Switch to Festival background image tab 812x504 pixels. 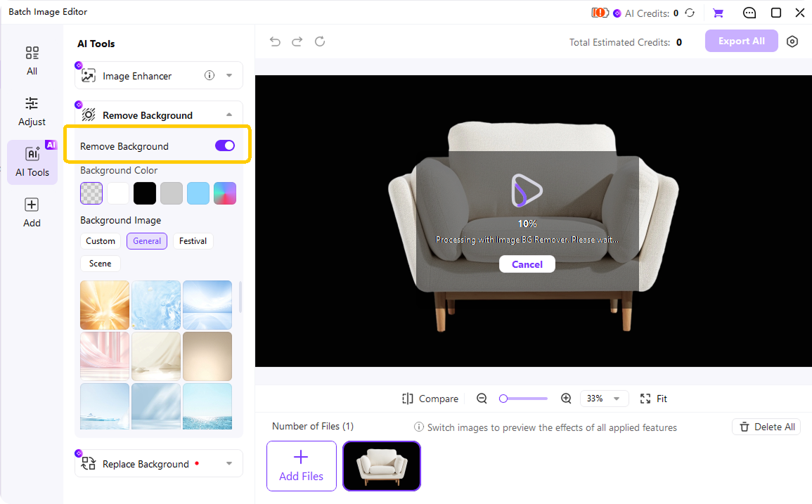[193, 241]
